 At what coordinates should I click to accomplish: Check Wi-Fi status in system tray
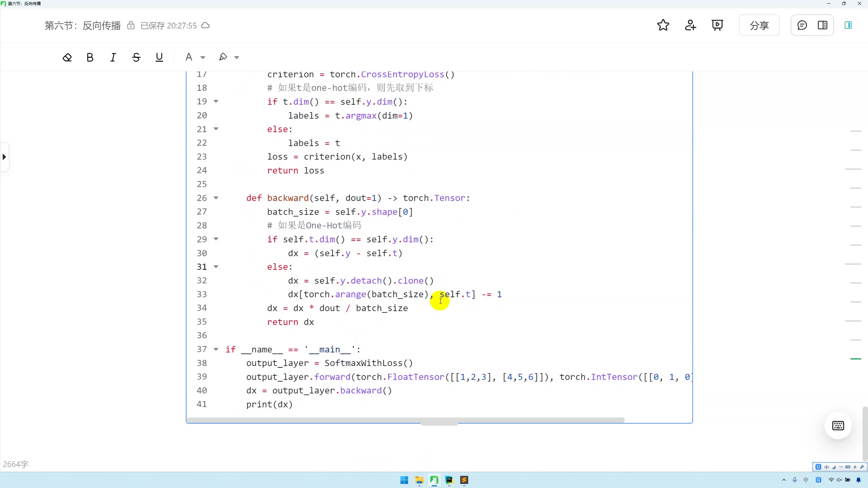pos(831,480)
